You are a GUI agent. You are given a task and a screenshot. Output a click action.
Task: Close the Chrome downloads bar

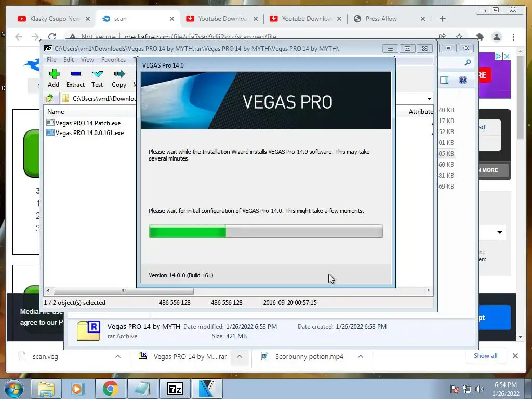(x=515, y=356)
